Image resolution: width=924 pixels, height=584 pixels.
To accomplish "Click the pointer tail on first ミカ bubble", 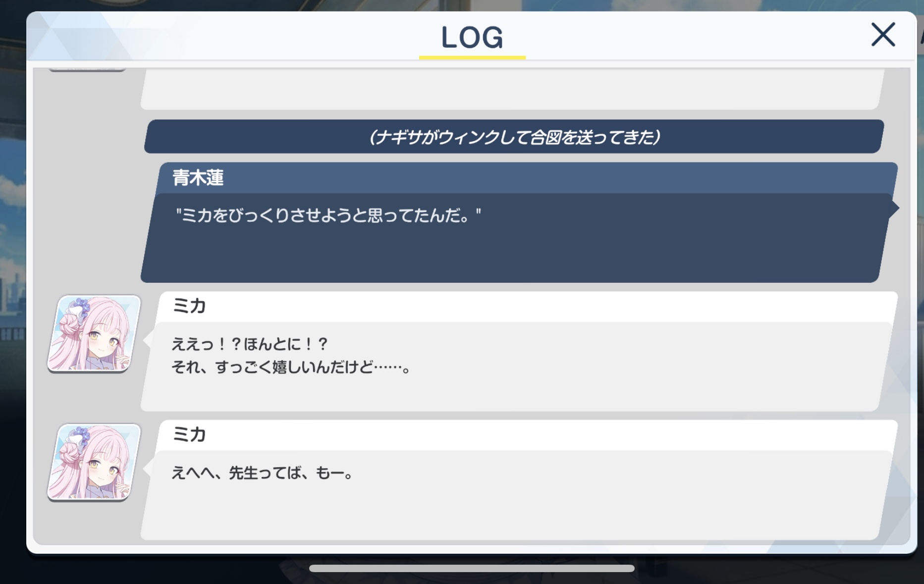I will pyautogui.click(x=147, y=340).
